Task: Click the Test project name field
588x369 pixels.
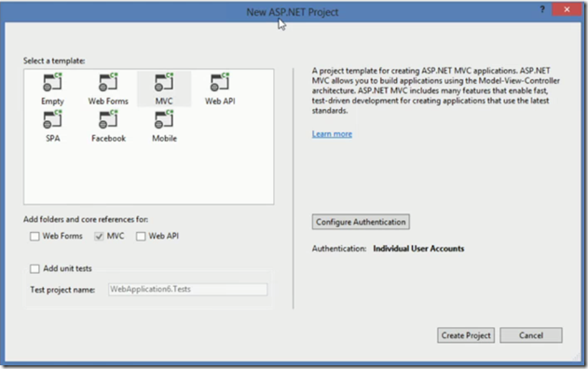Action: tap(188, 289)
